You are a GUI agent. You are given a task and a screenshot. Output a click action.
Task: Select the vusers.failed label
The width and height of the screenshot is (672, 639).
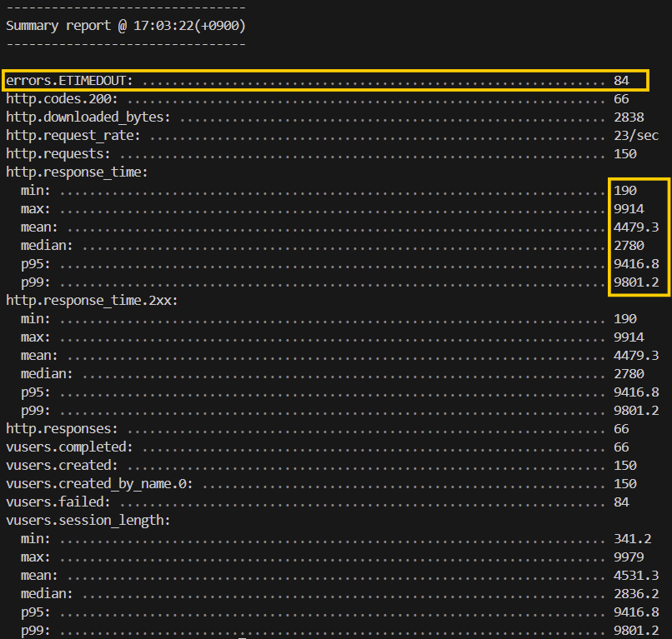coord(58,502)
